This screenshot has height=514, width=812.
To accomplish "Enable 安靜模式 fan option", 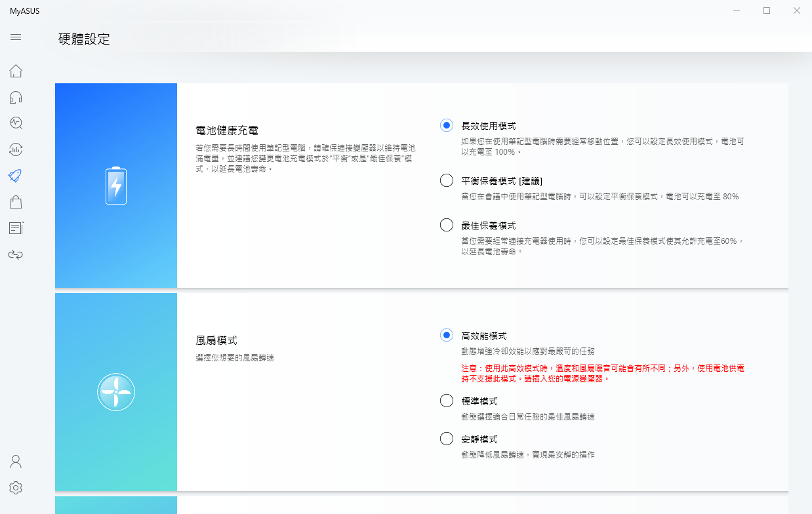I will (447, 439).
